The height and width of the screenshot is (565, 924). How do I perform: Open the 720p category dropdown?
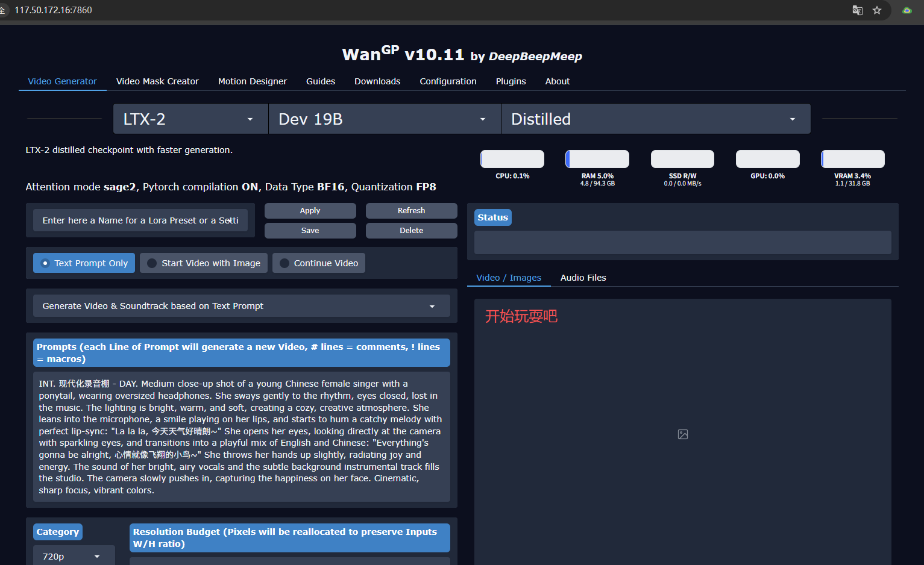(x=73, y=557)
